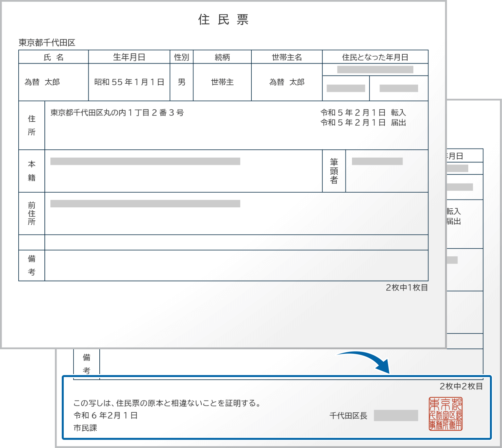Click the 住民となった年月日 column header
502x448 pixels.
(375, 57)
